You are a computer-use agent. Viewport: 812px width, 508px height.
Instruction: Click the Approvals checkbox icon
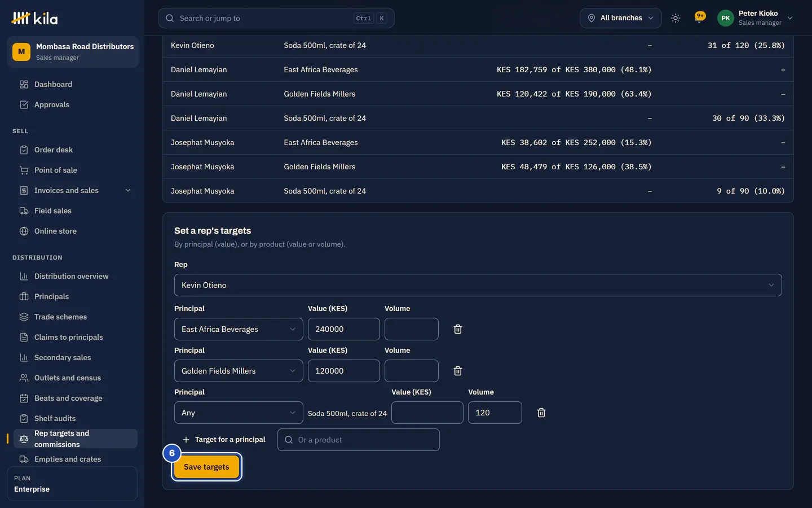click(24, 105)
